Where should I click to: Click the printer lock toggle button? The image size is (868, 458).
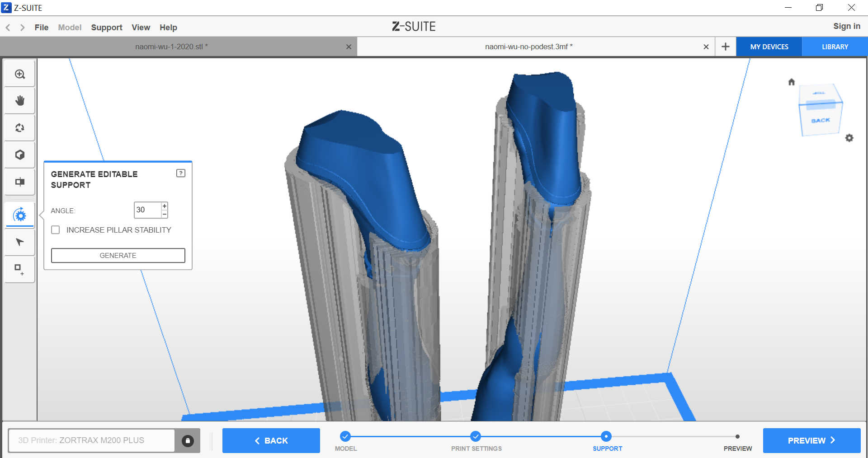(x=188, y=440)
